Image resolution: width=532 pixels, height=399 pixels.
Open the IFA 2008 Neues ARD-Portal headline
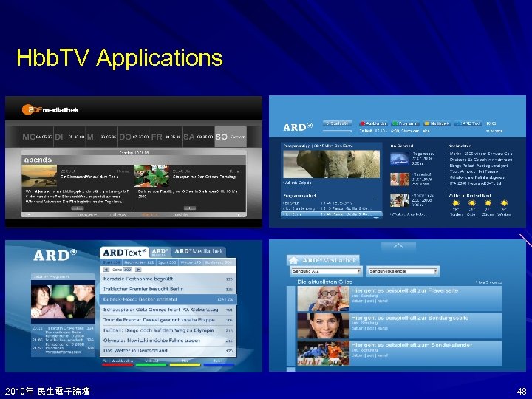474,183
